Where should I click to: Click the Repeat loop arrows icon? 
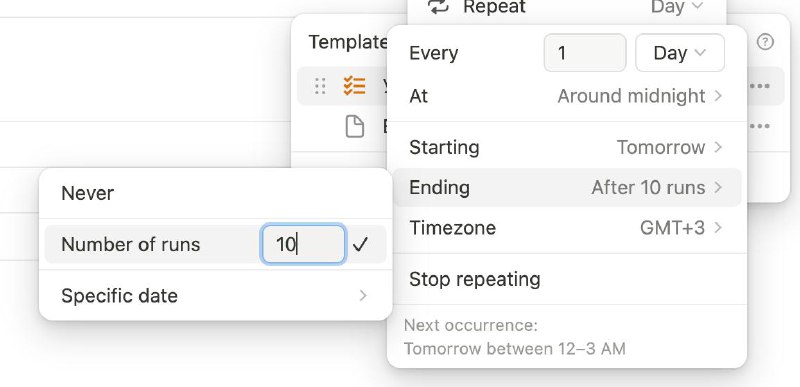tap(438, 7)
